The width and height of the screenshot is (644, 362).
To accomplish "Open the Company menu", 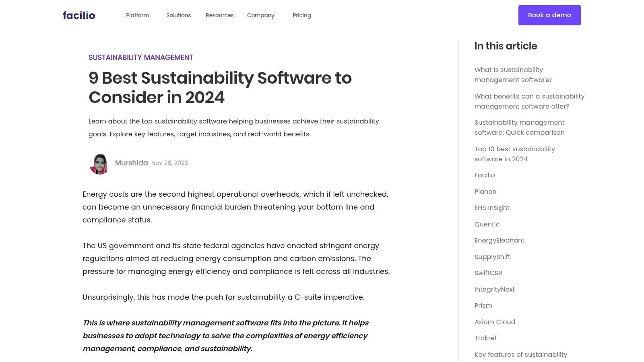I will [x=260, y=15].
